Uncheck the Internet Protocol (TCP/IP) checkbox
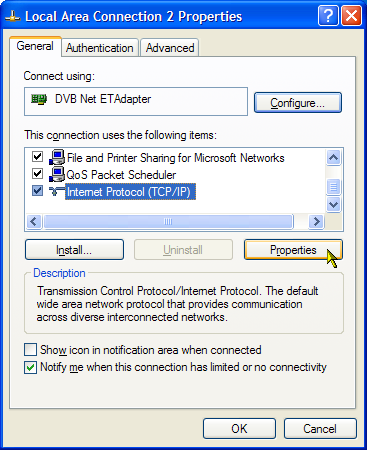Image resolution: width=367 pixels, height=450 pixels. (x=37, y=191)
